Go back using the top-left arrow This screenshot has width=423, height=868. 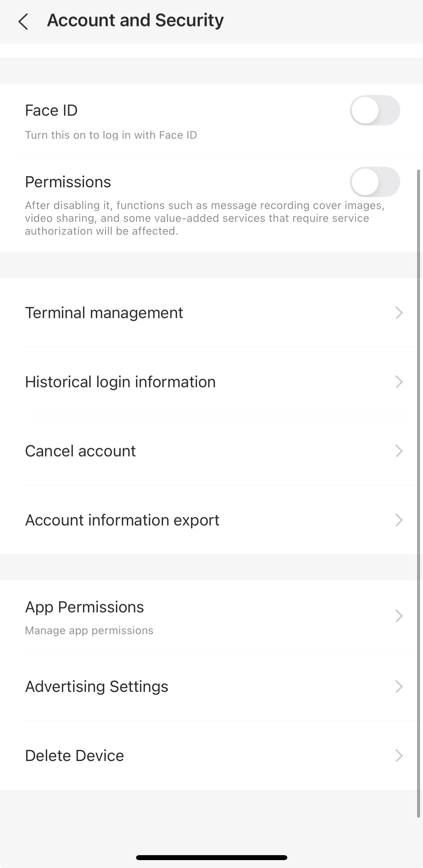[23, 22]
